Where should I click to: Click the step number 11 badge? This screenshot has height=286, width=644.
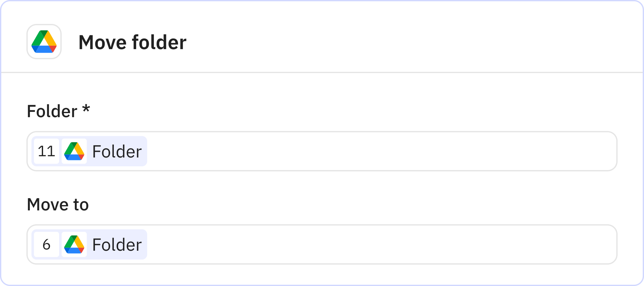(x=47, y=151)
